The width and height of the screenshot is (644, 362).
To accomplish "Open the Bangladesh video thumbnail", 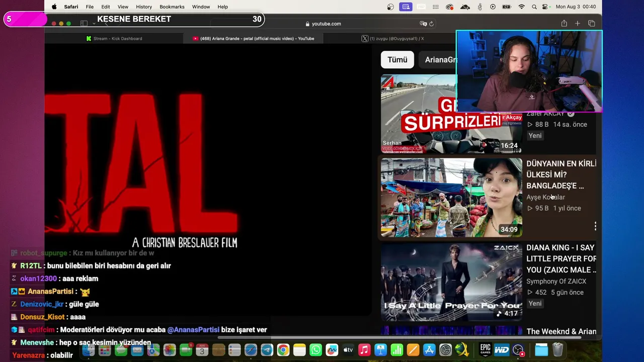I will (x=451, y=198).
